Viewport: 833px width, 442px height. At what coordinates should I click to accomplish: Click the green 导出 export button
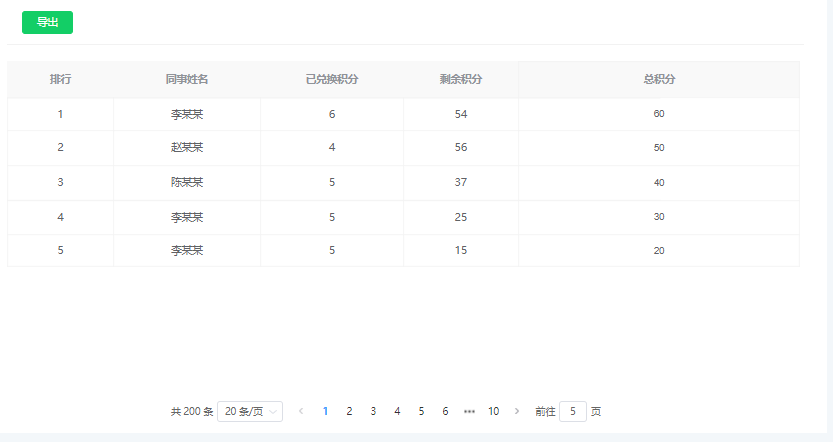tap(47, 22)
